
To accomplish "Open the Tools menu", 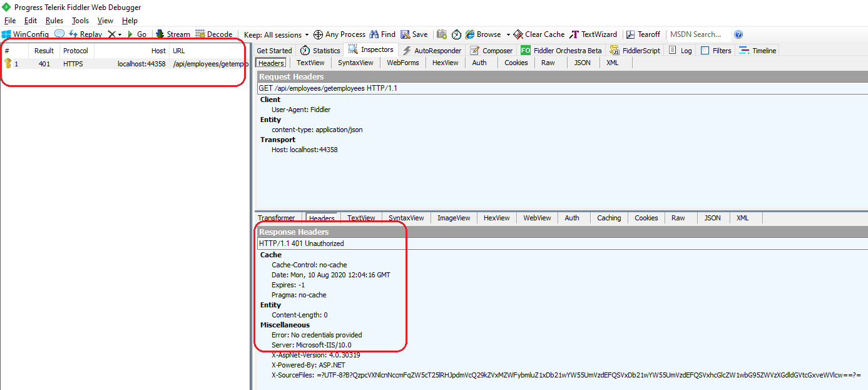I will coord(80,21).
